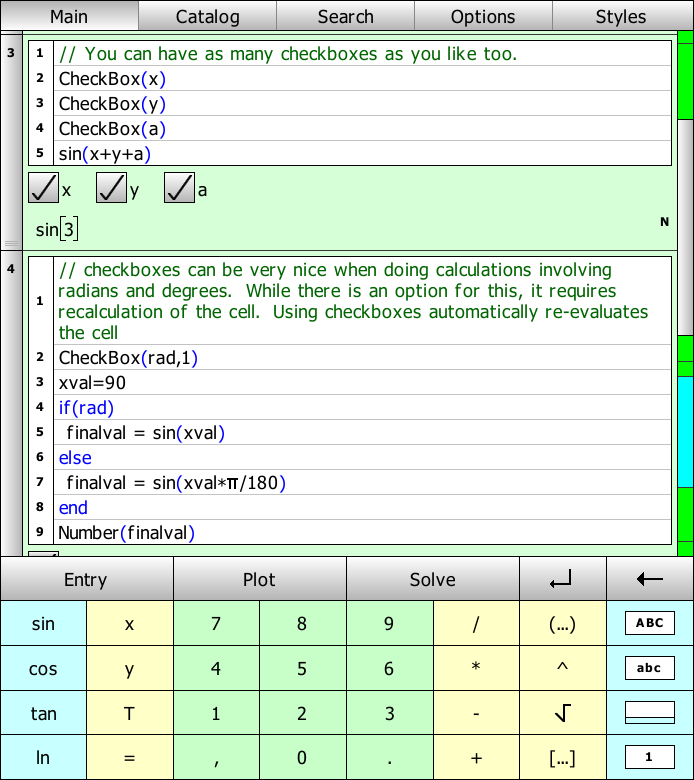Toggle the a checkbox off
This screenshot has width=694, height=780.
(x=179, y=188)
